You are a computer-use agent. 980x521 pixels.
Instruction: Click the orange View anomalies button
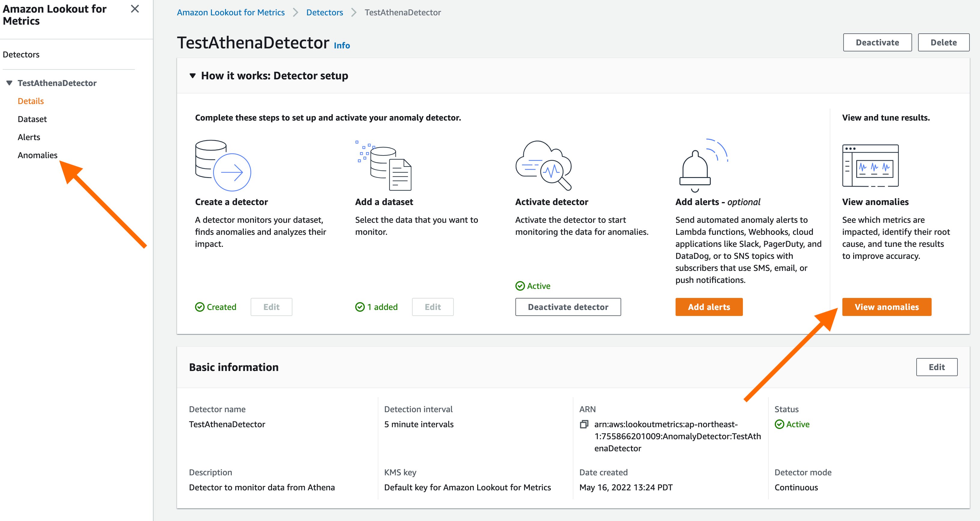click(887, 307)
